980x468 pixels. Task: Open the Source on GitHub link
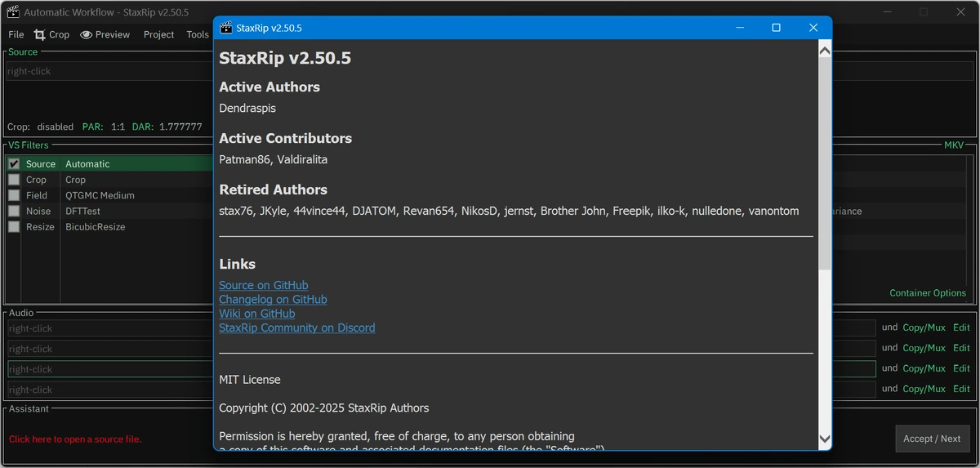click(264, 286)
